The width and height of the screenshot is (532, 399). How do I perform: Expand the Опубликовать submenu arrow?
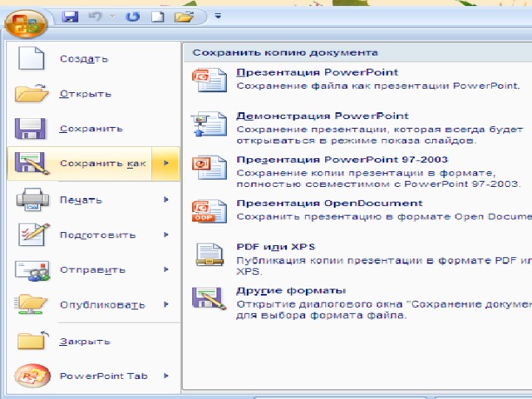(166, 304)
